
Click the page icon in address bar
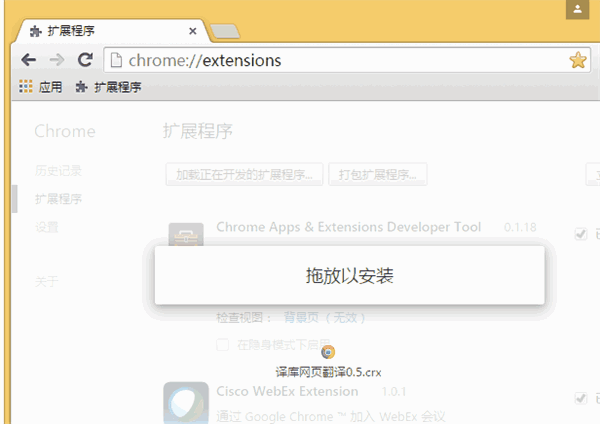coord(116,60)
